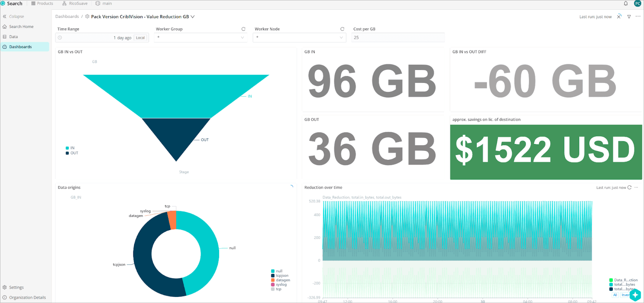Viewport: 644px width, 303px height.
Task: Open the dashboard filter icon
Action: (629, 17)
